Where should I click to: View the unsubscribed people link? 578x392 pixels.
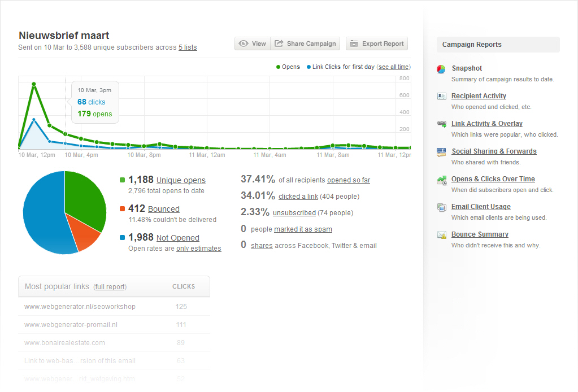click(x=294, y=213)
